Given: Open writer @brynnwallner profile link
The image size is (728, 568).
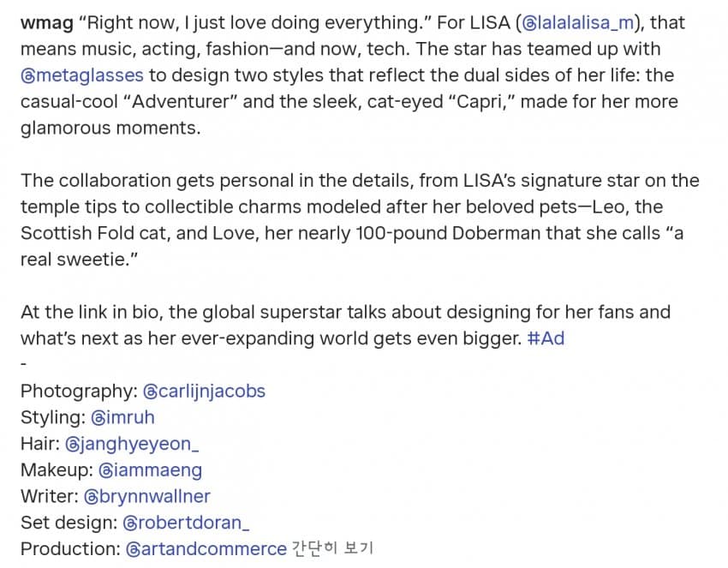Looking at the screenshot, I should click(147, 497).
